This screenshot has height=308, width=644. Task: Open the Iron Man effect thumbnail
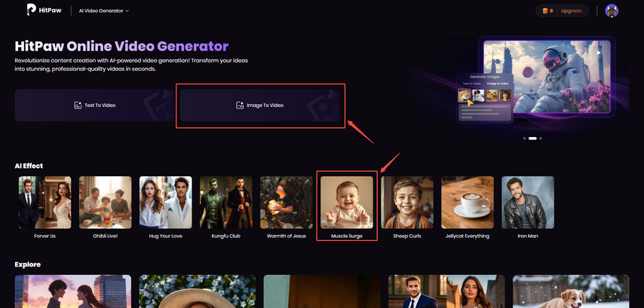[x=528, y=202]
